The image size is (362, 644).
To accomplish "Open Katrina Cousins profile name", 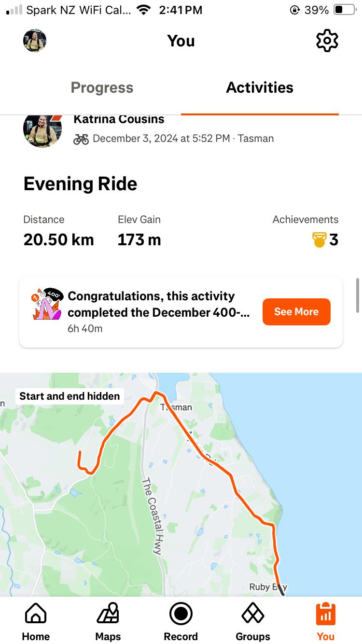I will coord(119,120).
